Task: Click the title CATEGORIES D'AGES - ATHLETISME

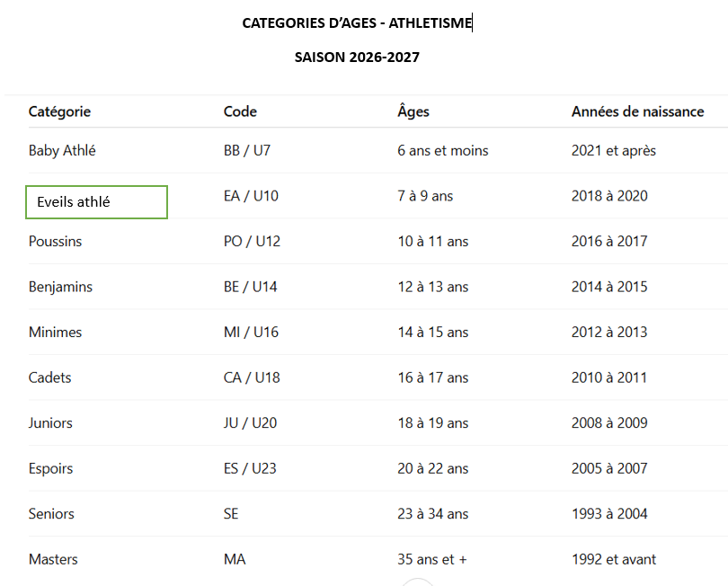Action: [357, 22]
